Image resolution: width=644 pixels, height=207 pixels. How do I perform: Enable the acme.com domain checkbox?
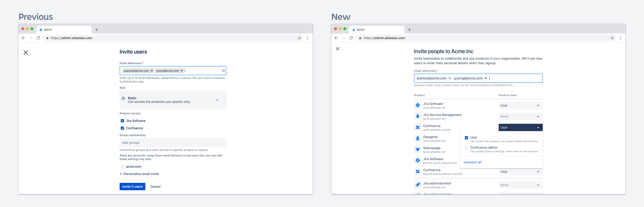(x=122, y=167)
